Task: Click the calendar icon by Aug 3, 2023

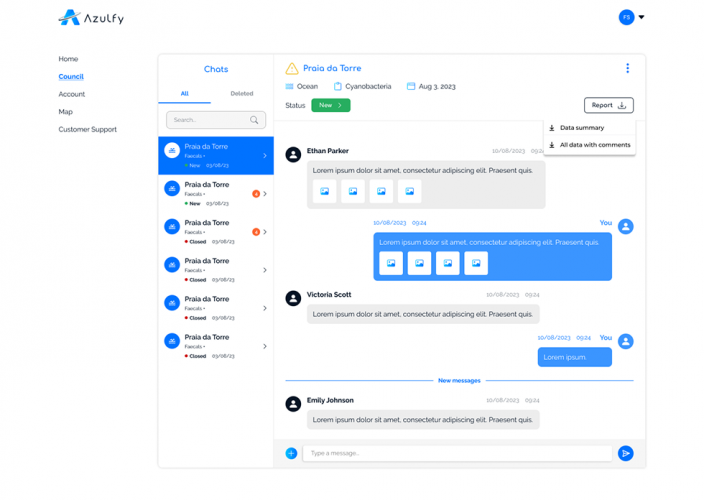Action: coord(411,86)
